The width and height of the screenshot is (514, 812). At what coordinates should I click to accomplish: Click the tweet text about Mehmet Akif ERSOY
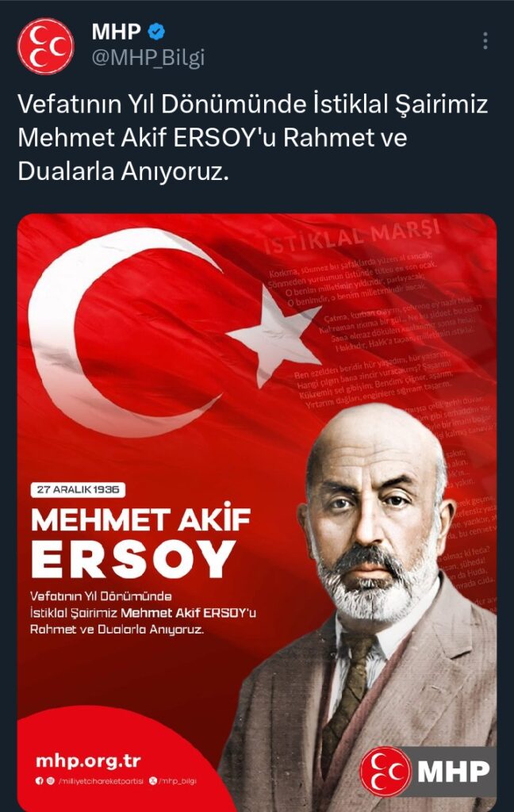[x=253, y=138]
